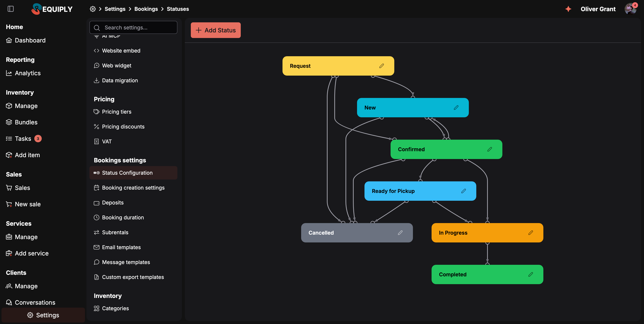644x324 pixels.
Task: Go to Dashboard in sidebar
Action: point(26,40)
